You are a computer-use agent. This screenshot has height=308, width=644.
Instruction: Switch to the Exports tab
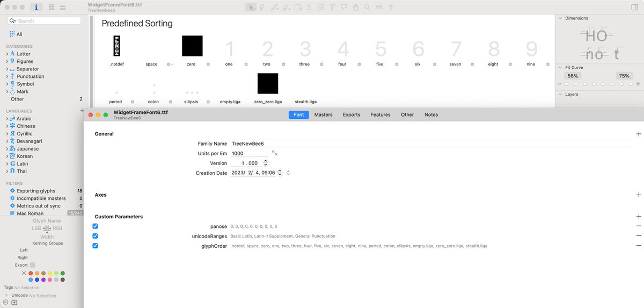[352, 114]
